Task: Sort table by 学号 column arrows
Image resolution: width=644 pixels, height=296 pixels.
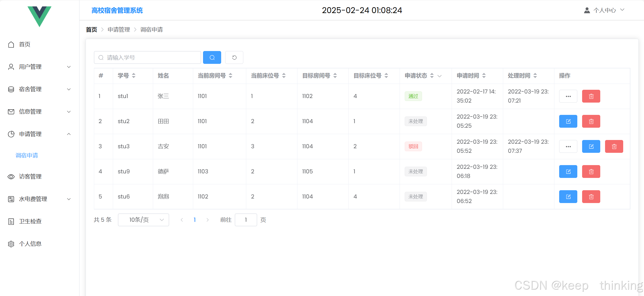Action: (x=134, y=76)
